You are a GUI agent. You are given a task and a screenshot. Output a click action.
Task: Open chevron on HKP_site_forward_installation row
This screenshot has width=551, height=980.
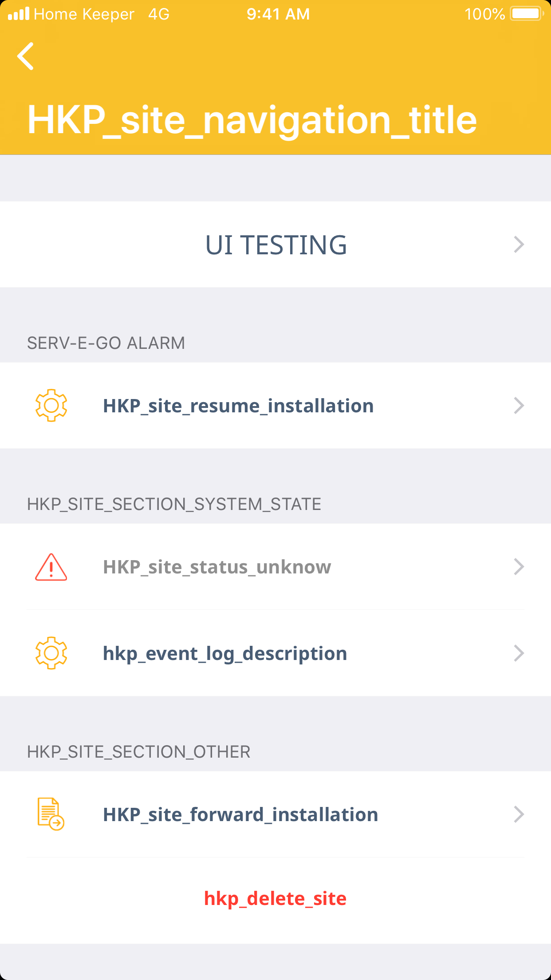pyautogui.click(x=519, y=814)
